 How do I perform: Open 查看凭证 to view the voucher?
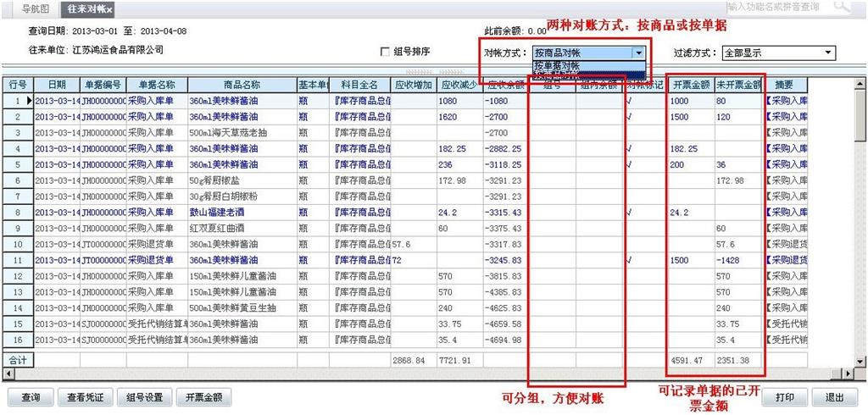coord(86,397)
